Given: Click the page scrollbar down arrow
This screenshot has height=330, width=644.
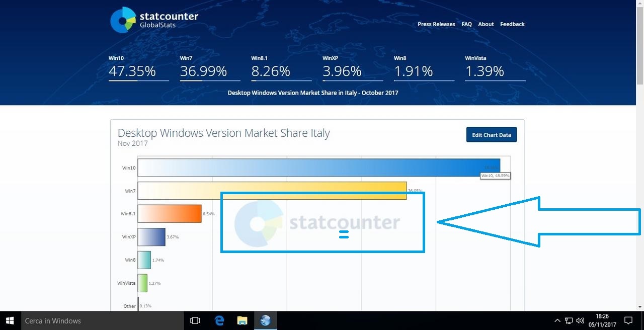Looking at the screenshot, I should (x=640, y=307).
